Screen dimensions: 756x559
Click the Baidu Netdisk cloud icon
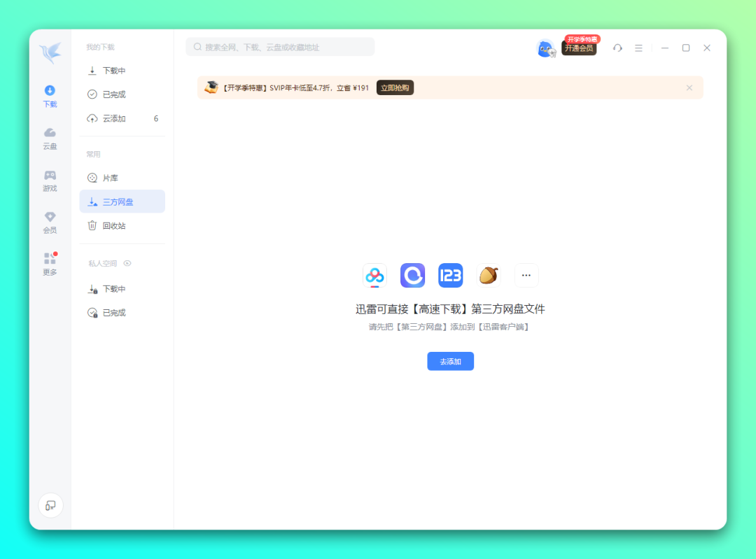tap(374, 276)
